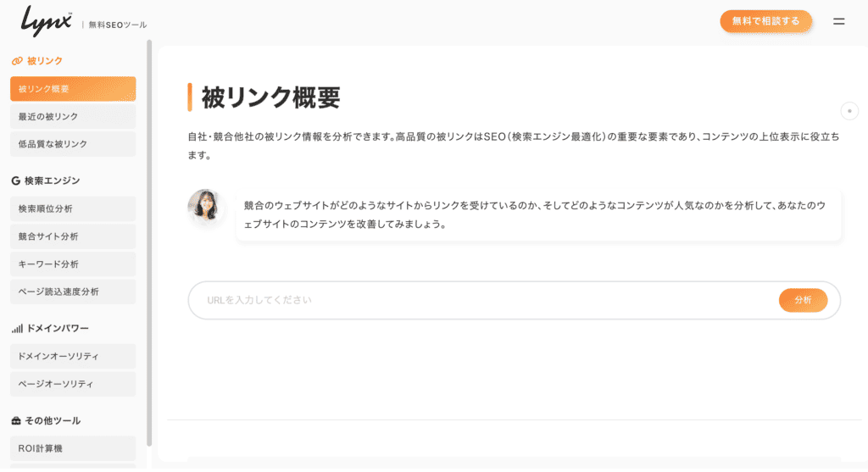
Task: Click the description starting 自社・競合他社の被リンク情報
Action: tap(514, 146)
